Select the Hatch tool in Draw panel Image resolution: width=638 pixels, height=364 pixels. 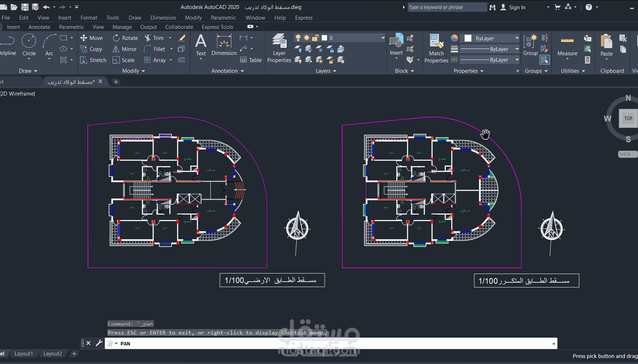tap(63, 60)
